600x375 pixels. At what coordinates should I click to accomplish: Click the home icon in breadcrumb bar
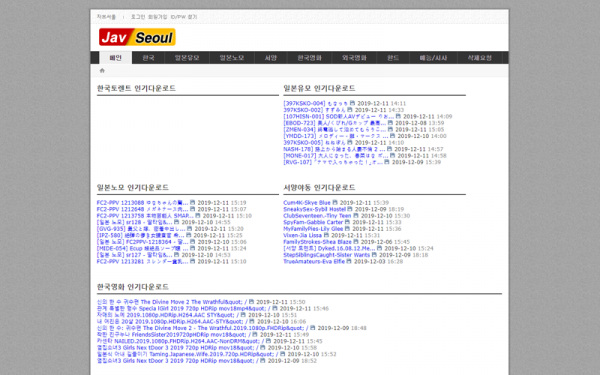point(102,70)
